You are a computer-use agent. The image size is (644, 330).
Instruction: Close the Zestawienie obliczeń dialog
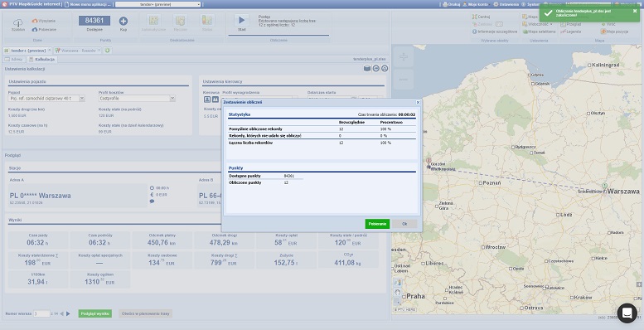(x=418, y=102)
